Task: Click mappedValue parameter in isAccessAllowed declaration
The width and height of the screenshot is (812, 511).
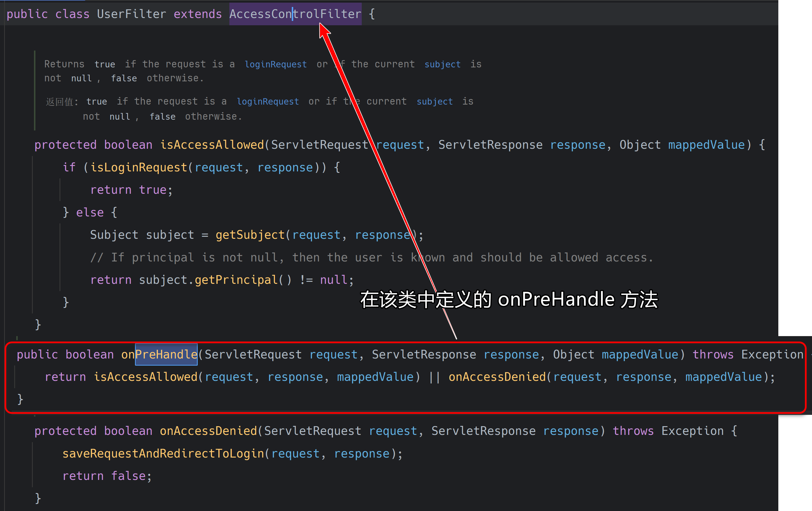Action: pos(706,145)
